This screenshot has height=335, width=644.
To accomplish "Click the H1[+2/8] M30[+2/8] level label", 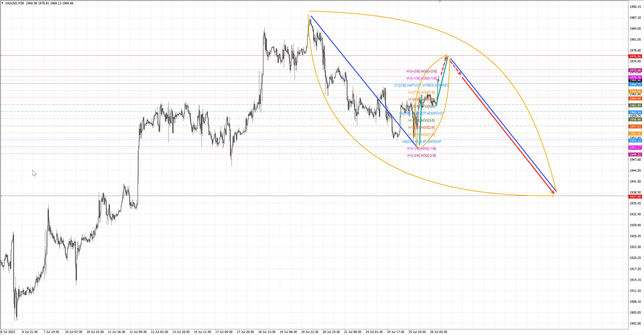I will click(421, 71).
